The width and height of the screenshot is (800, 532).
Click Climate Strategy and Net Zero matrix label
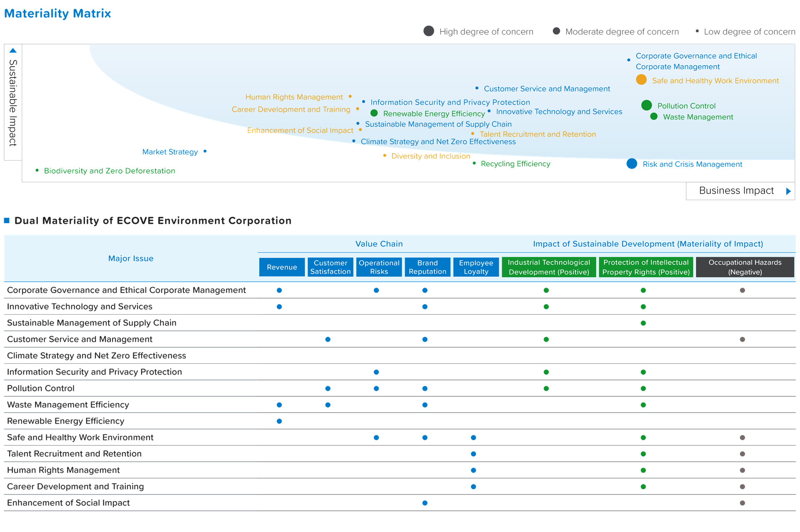click(x=438, y=142)
